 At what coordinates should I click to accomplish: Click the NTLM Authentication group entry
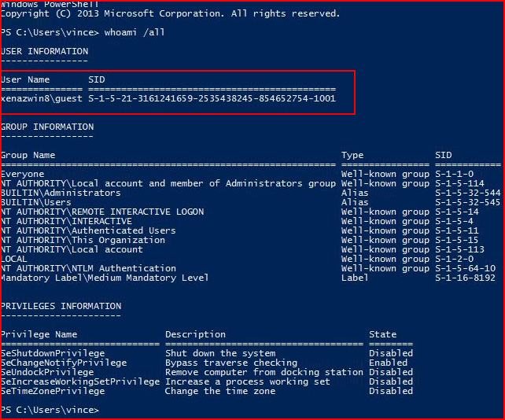(89, 269)
